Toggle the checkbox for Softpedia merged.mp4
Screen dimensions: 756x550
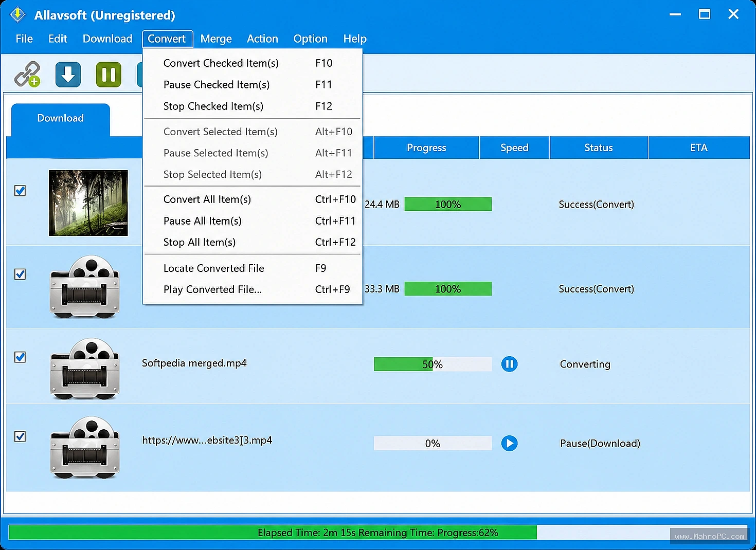(x=20, y=357)
